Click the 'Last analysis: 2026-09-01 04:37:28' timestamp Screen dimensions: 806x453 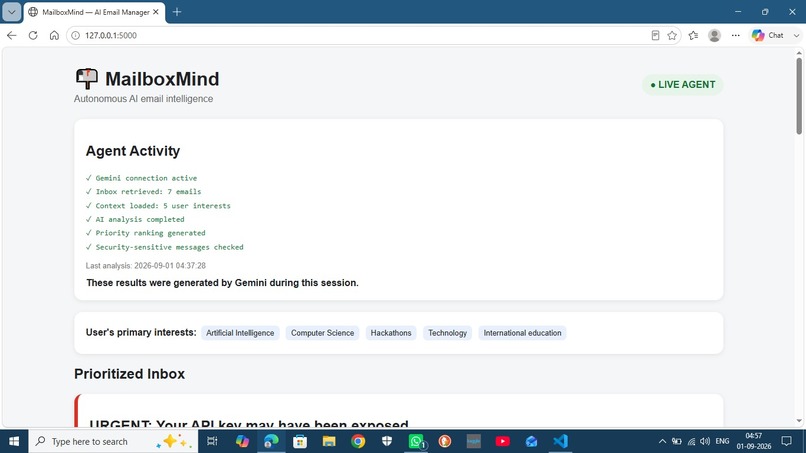tap(145, 266)
